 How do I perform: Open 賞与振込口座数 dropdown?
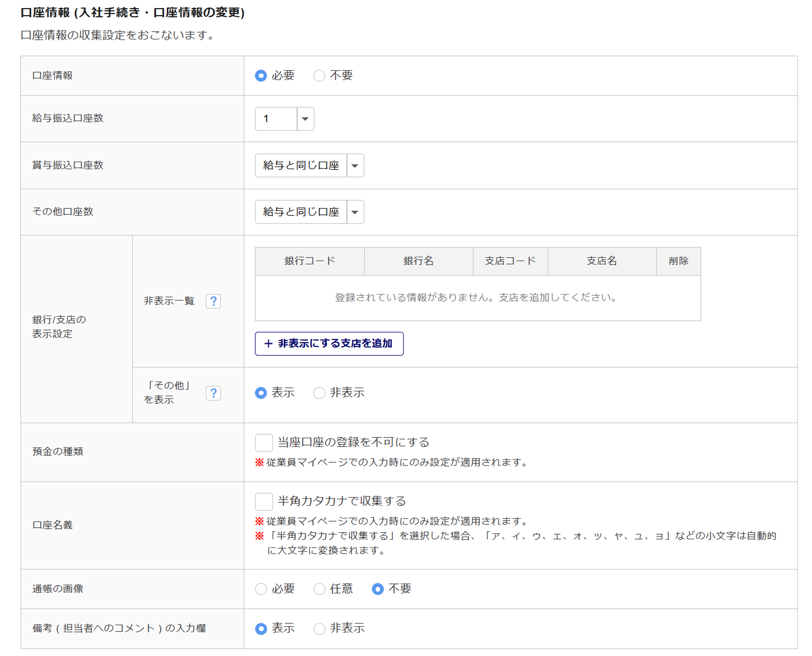309,166
